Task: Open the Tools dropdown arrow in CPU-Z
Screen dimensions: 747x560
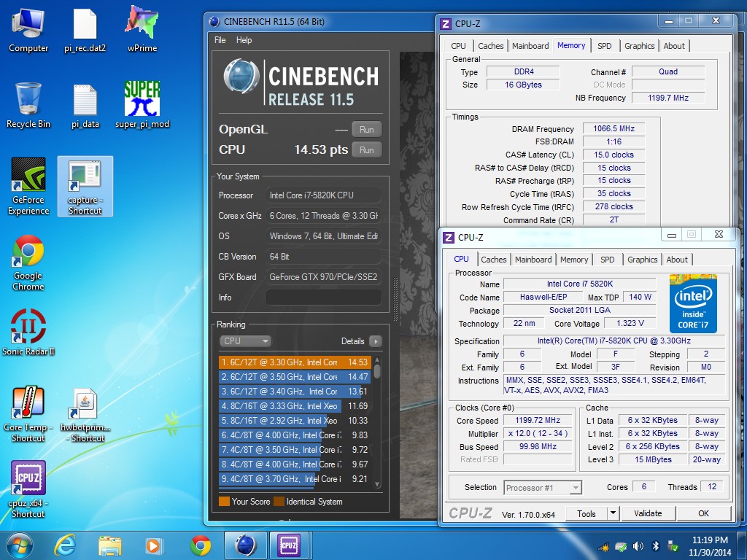Action: coord(613,513)
